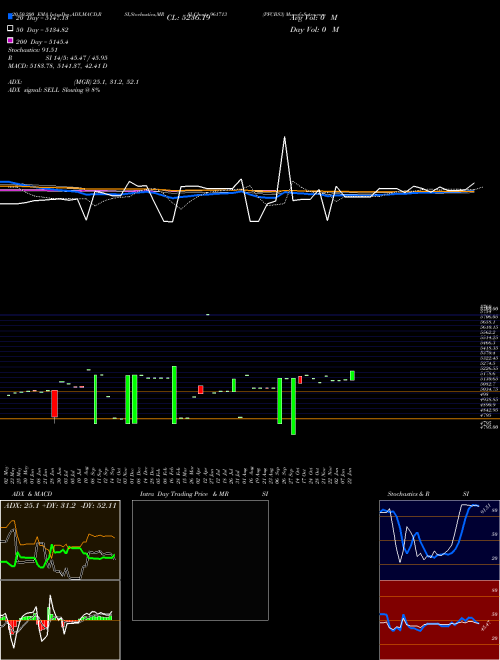Screen dimensions: 500x660
Task: Click the 'CL: 5236.19' closing price label
Action: (188, 18)
